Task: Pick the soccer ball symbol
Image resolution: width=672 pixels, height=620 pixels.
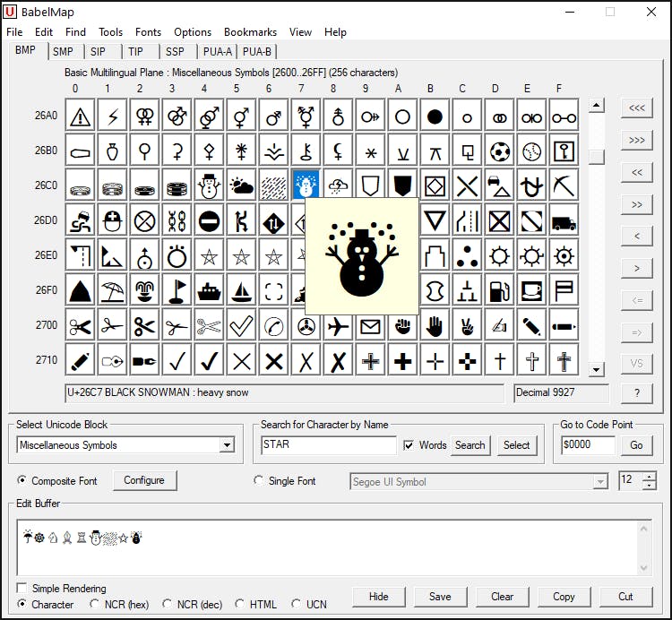Action: (x=501, y=151)
